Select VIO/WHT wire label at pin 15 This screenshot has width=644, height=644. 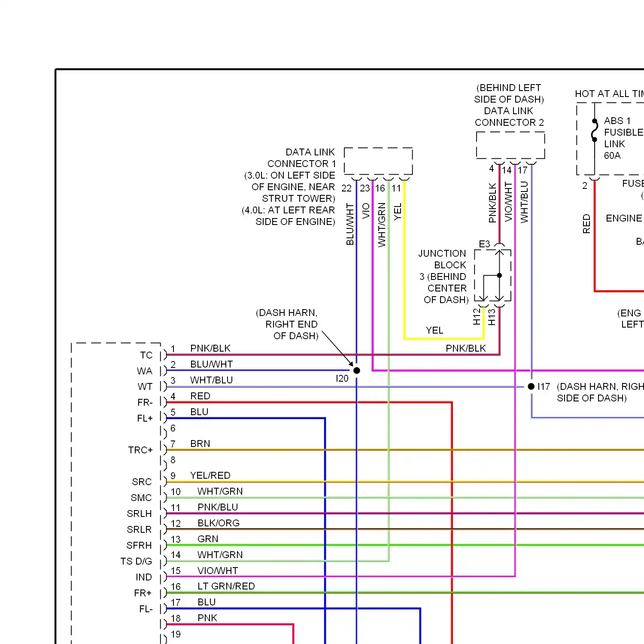[218, 571]
